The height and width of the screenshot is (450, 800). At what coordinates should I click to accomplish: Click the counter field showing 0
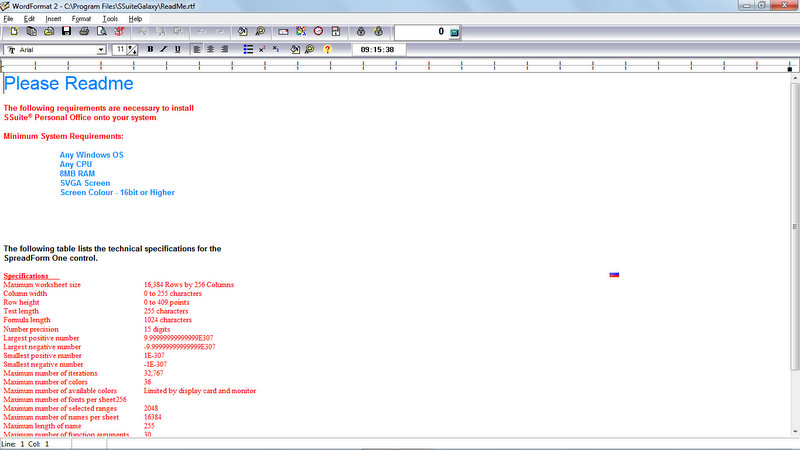pyautogui.click(x=421, y=32)
